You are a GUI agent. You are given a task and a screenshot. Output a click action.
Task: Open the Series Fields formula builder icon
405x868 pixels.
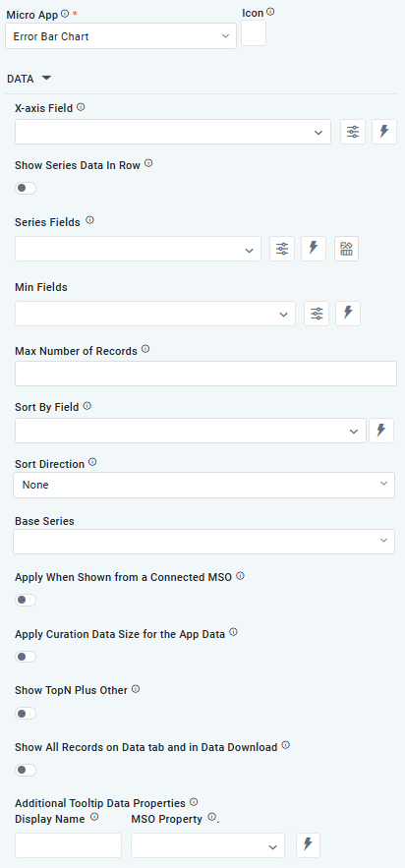tap(346, 249)
